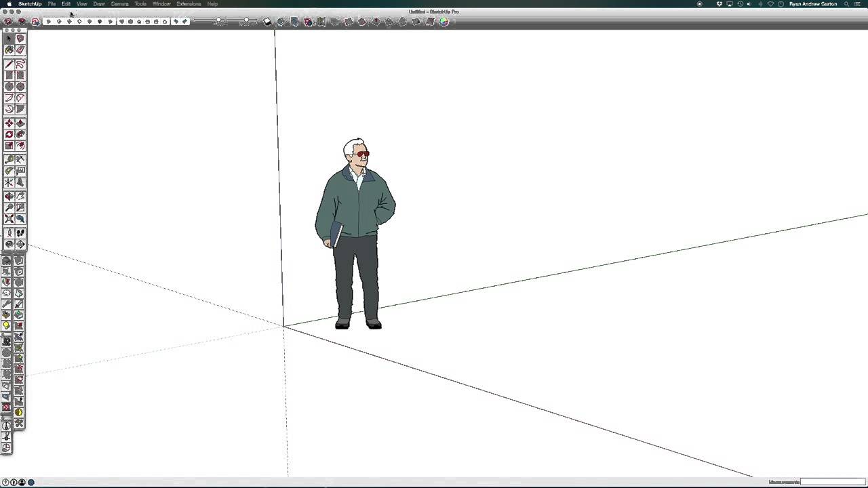The image size is (868, 488).
Task: Open the Window menu
Action: 161,4
